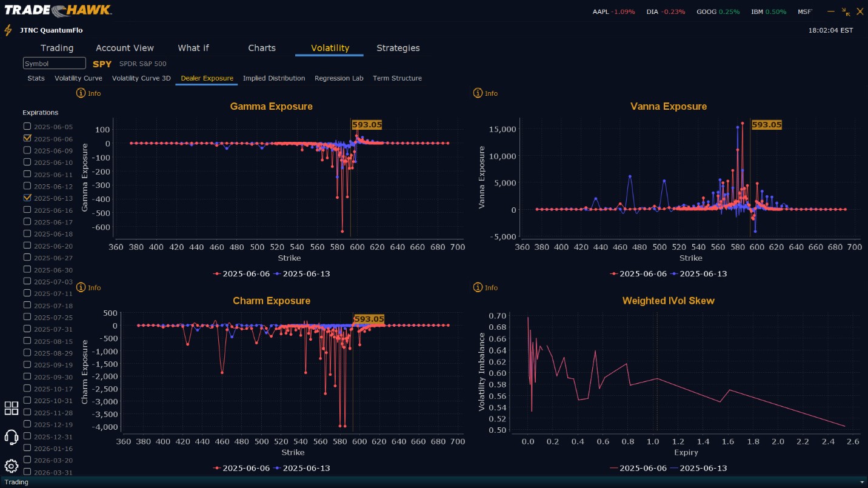
Task: Click the SPY ticker symbol label
Action: (102, 64)
